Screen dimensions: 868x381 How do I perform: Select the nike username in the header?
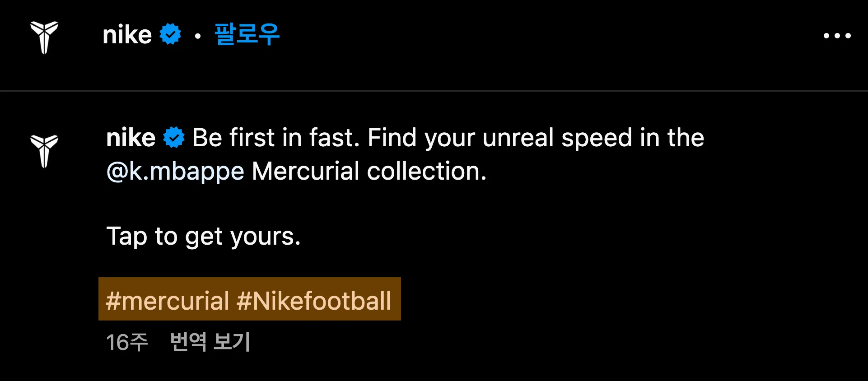(127, 34)
